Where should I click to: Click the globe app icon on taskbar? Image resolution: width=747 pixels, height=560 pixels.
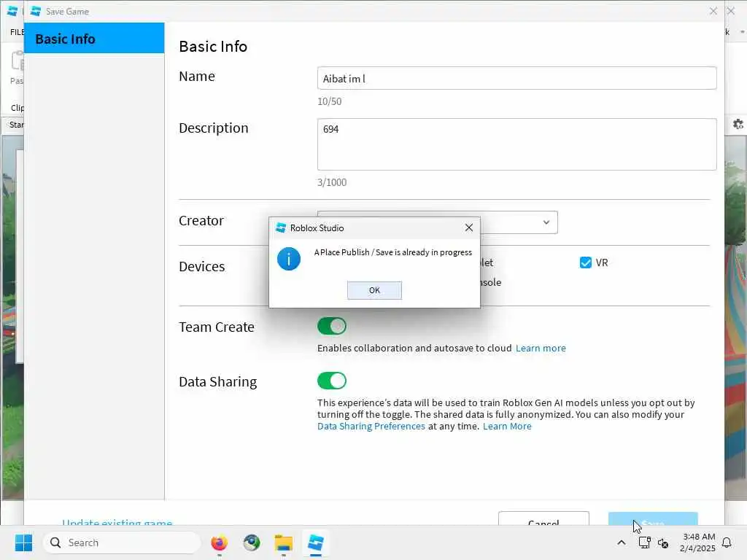pos(252,542)
